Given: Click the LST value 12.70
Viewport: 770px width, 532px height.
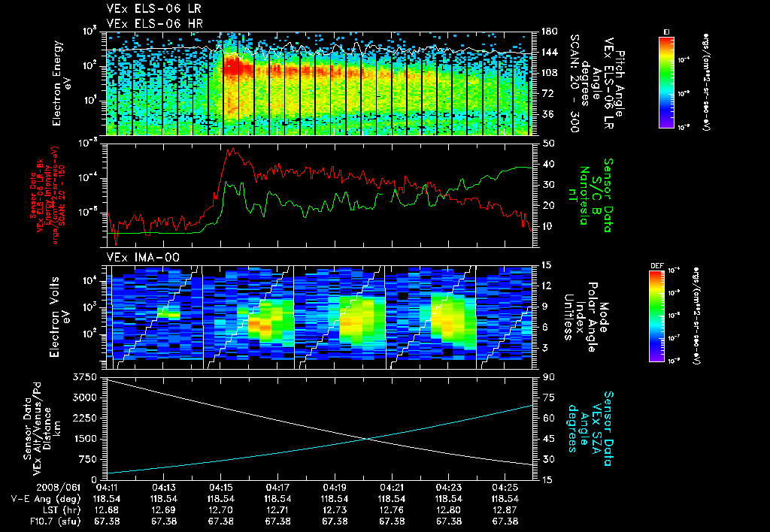Looking at the screenshot, I should 220,510.
